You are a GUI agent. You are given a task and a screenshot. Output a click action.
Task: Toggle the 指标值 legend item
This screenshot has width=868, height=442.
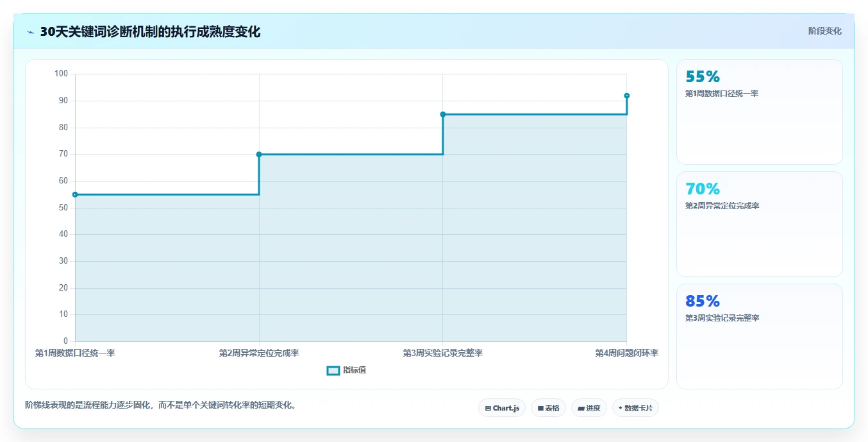346,370
